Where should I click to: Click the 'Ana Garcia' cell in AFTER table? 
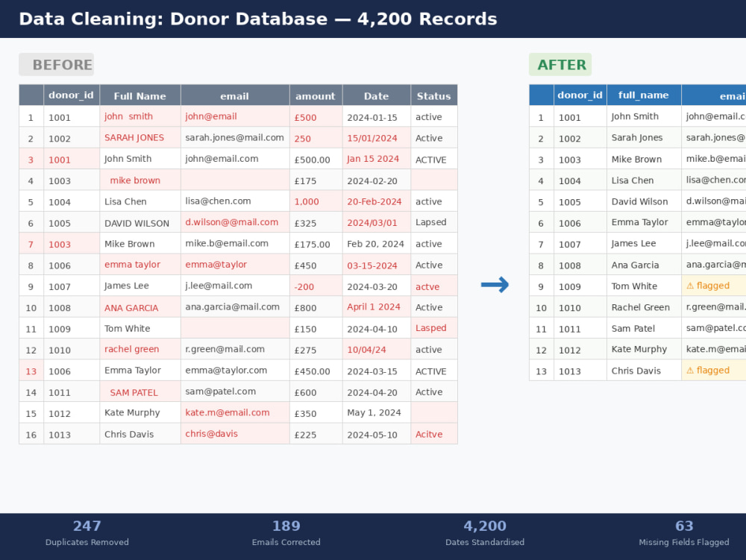[644, 265]
